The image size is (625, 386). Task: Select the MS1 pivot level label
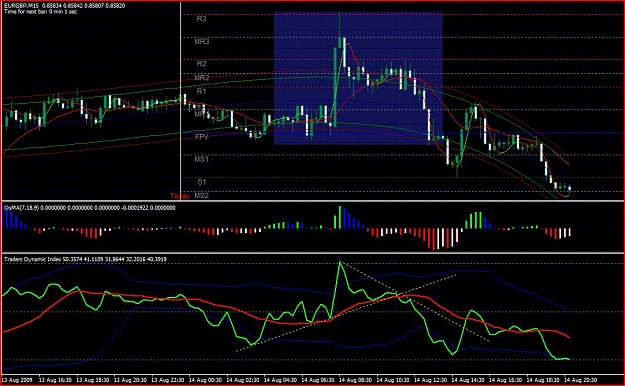coord(201,159)
